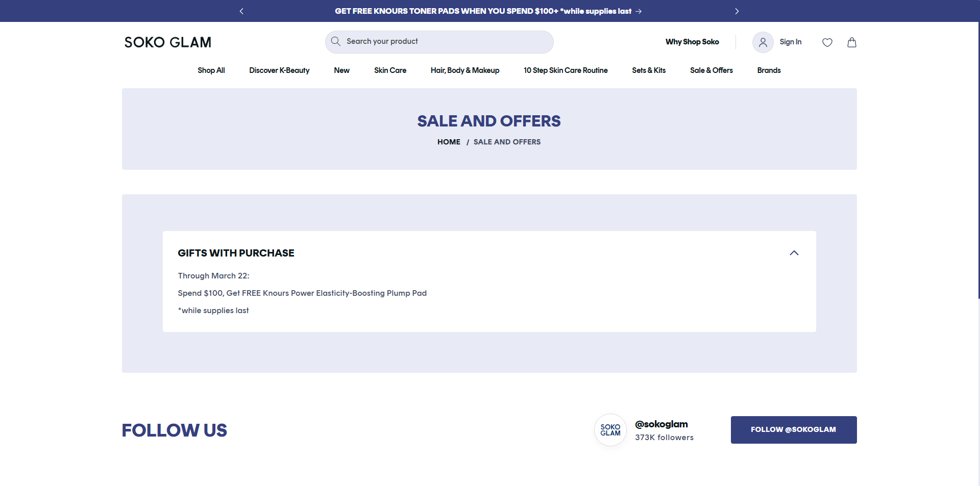Open the Skin Care menu
The image size is (980, 486).
point(390,70)
